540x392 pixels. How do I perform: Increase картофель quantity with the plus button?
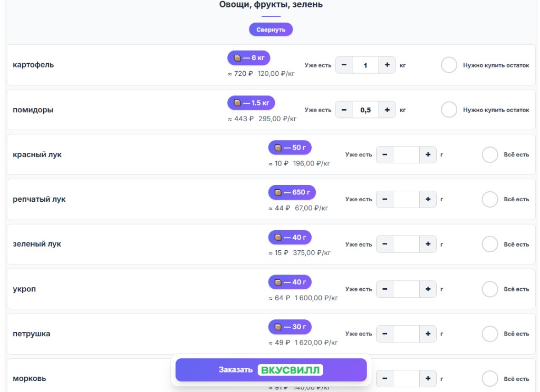click(387, 65)
